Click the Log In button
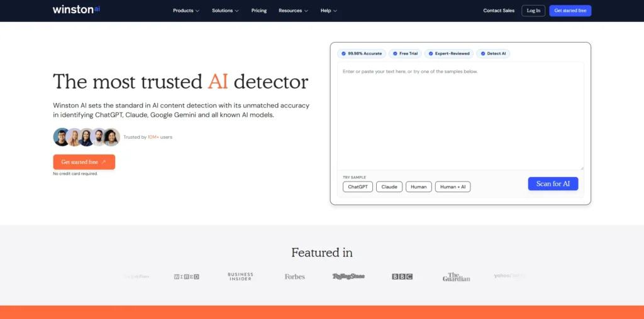 (533, 11)
